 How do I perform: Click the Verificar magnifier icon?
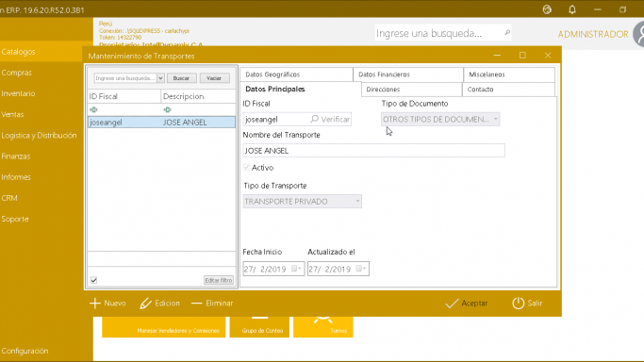(315, 119)
